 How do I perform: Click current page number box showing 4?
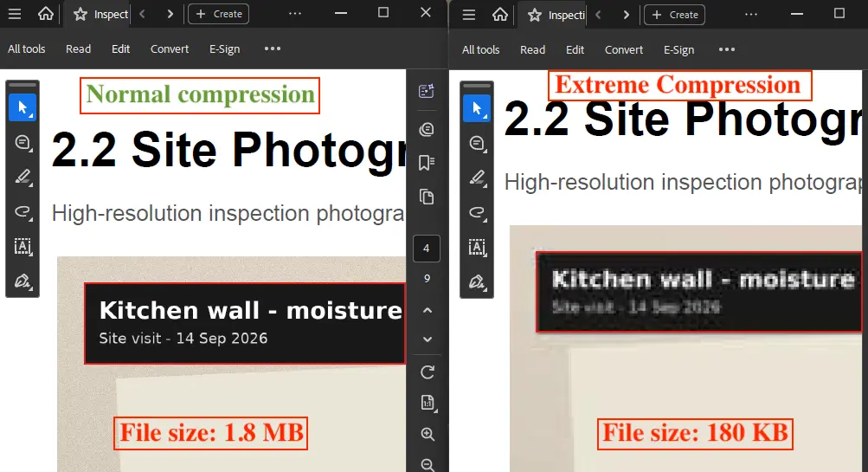coord(427,249)
